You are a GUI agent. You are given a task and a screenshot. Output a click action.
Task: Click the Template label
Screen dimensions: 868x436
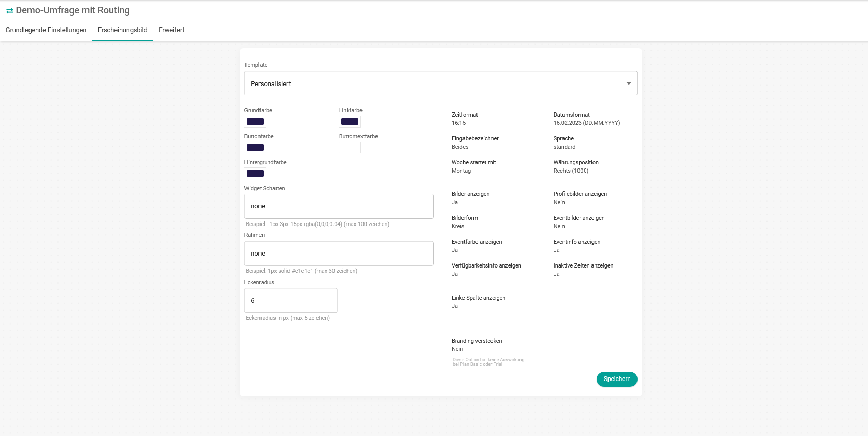point(256,65)
